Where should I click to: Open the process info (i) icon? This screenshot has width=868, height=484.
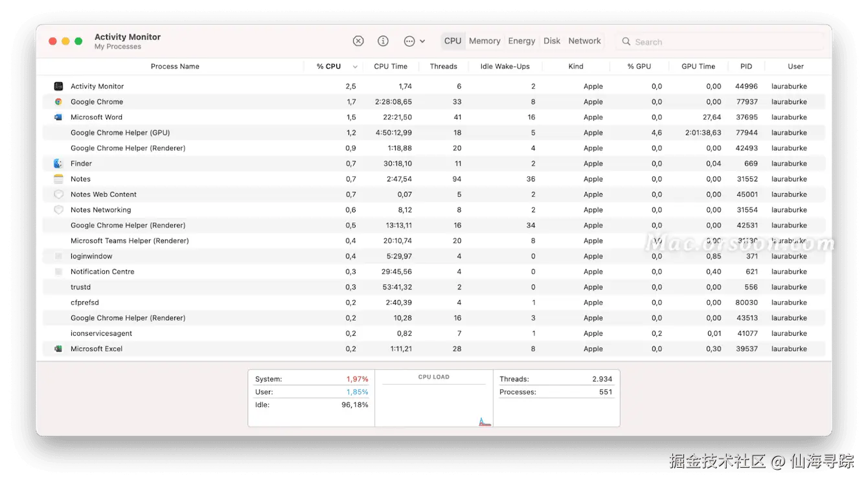coord(383,41)
